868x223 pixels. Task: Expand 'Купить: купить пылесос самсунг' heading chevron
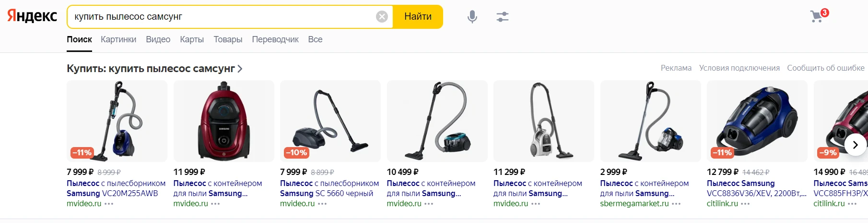click(x=240, y=69)
